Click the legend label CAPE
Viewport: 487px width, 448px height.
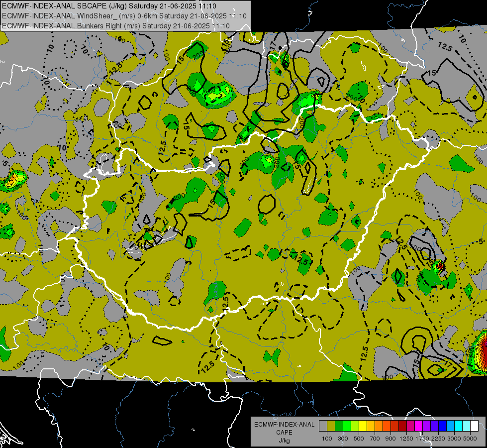[x=284, y=432]
